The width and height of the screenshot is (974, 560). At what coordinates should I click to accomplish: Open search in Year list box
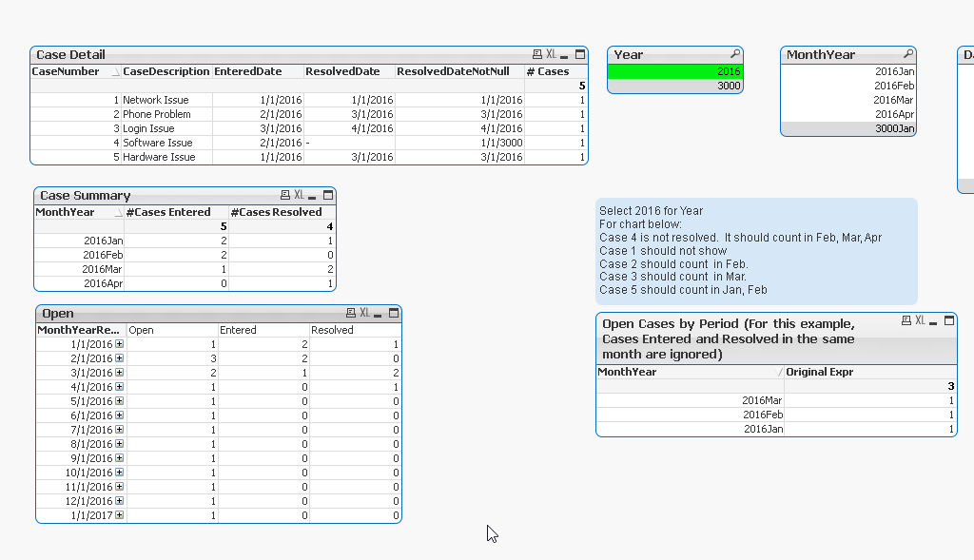[735, 54]
